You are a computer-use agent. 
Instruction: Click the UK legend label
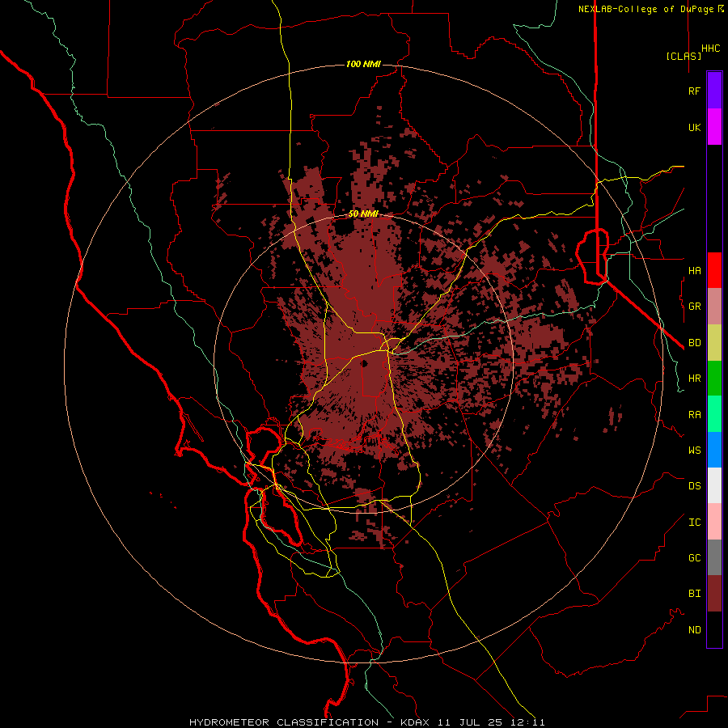[x=694, y=127]
